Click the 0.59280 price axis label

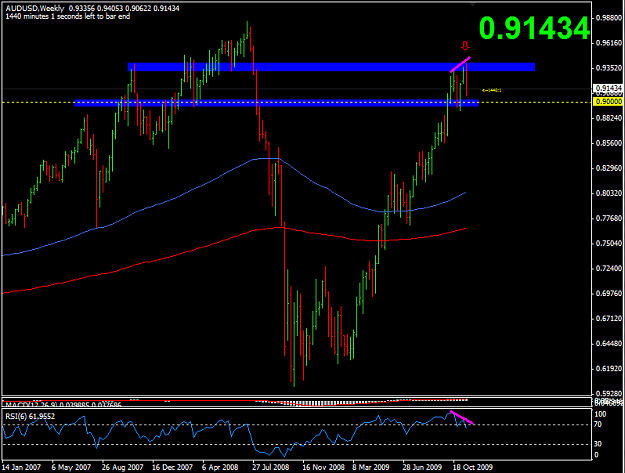[x=609, y=394]
